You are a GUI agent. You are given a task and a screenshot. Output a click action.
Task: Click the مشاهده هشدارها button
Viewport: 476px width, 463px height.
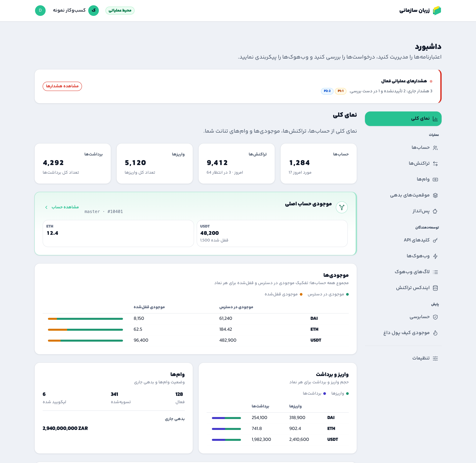(62, 86)
